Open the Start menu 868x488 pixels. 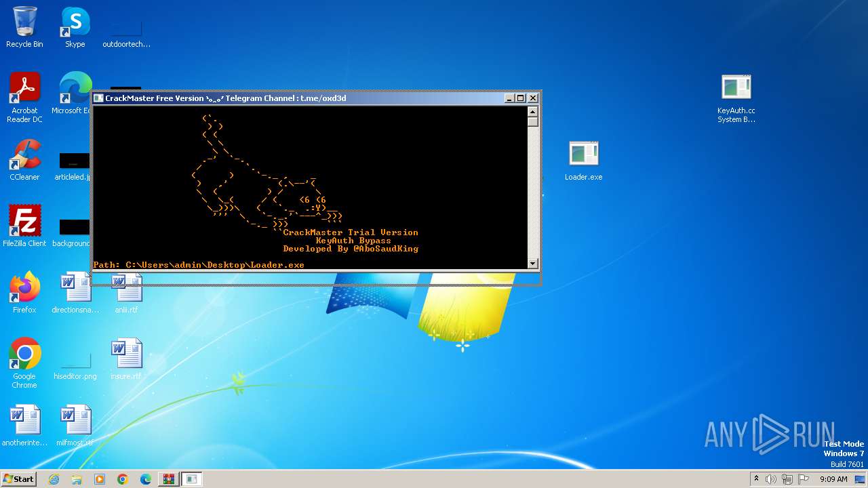pyautogui.click(x=18, y=479)
